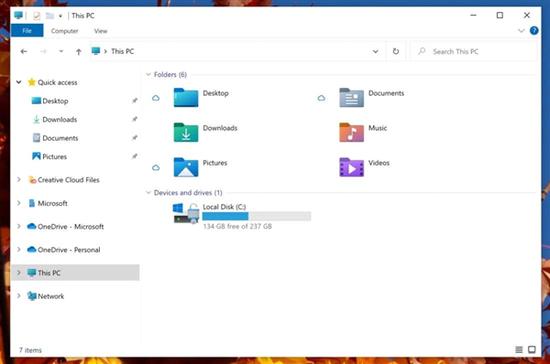The image size is (550, 364).
Task: Open the Computer ribbon tab
Action: pyautogui.click(x=65, y=31)
